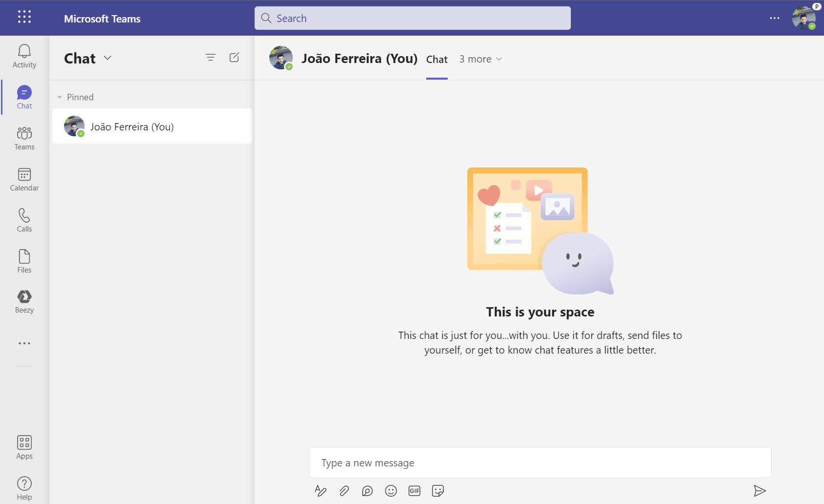Open the Chat list dropdown
This screenshot has width=824, height=504.
[x=108, y=58]
